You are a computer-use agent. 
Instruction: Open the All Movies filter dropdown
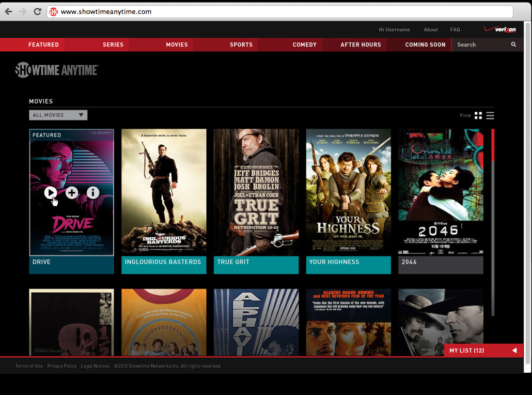pos(58,115)
